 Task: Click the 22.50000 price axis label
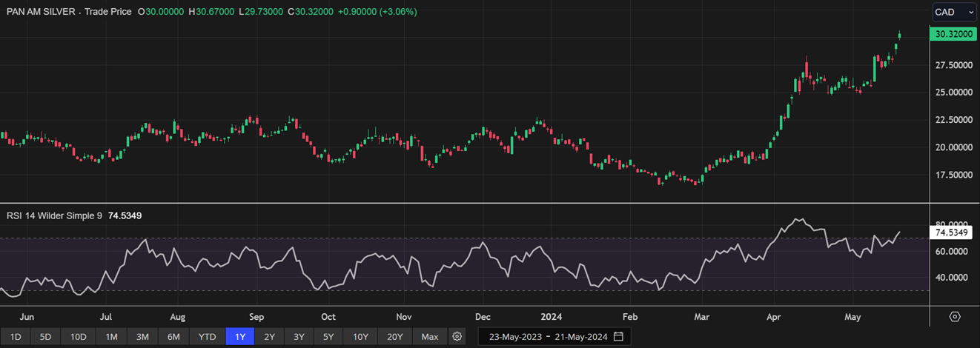954,120
